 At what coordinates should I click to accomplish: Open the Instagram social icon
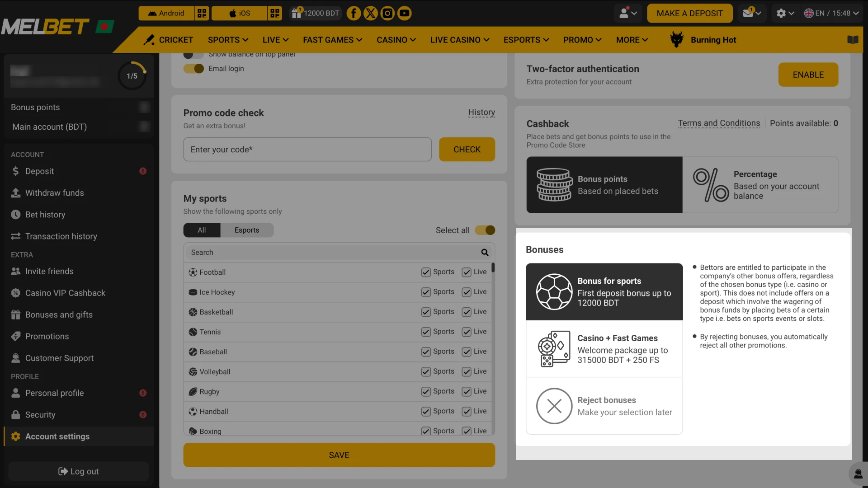(x=387, y=13)
